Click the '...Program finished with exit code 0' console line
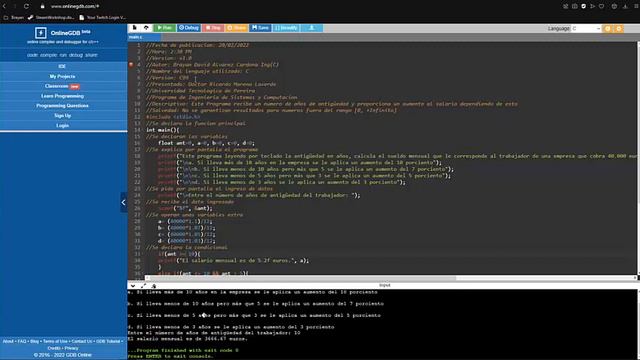 coord(183,350)
